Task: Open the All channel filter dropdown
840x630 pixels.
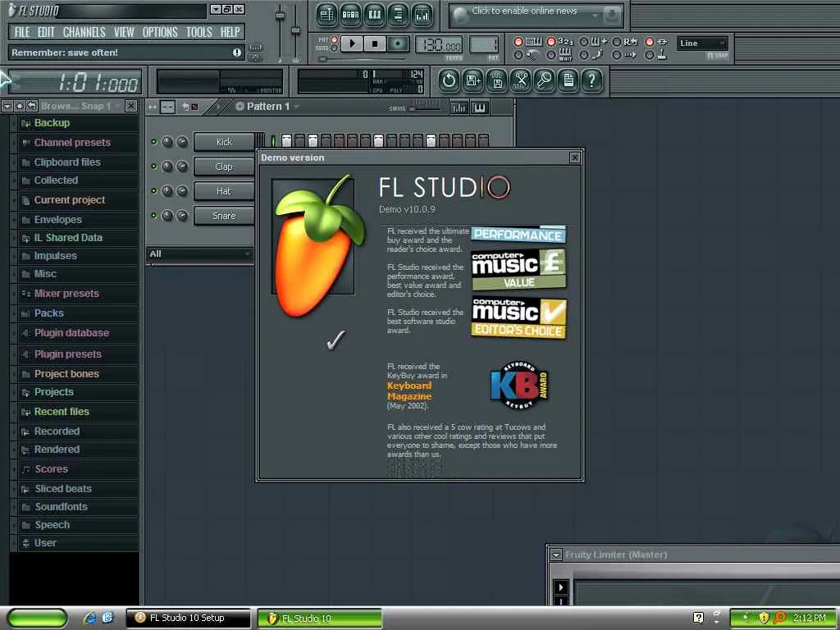Action: pos(199,254)
